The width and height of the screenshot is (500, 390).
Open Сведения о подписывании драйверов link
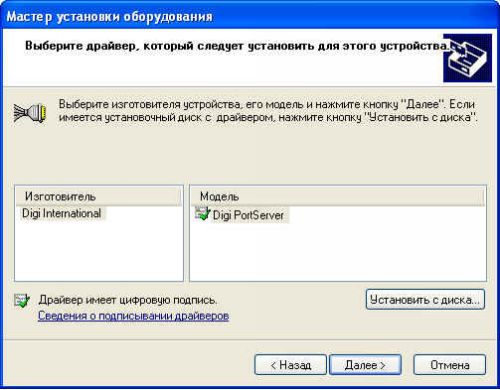tap(133, 316)
